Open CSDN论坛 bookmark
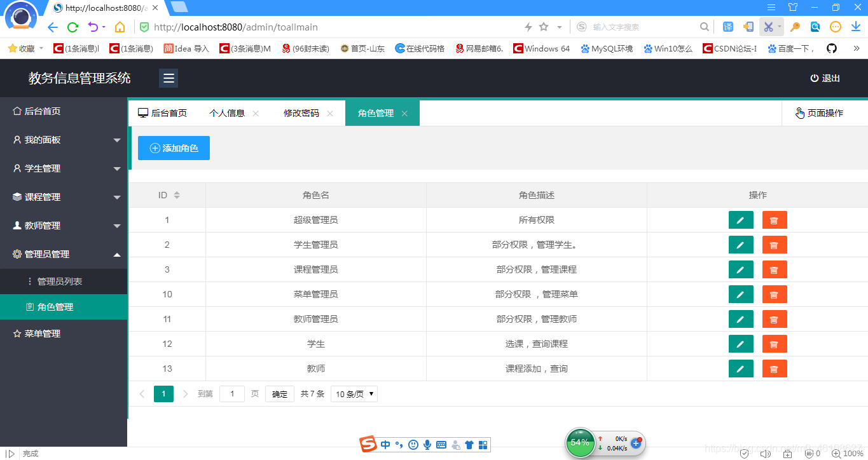Viewport: 868px width, 460px height. pyautogui.click(x=729, y=48)
